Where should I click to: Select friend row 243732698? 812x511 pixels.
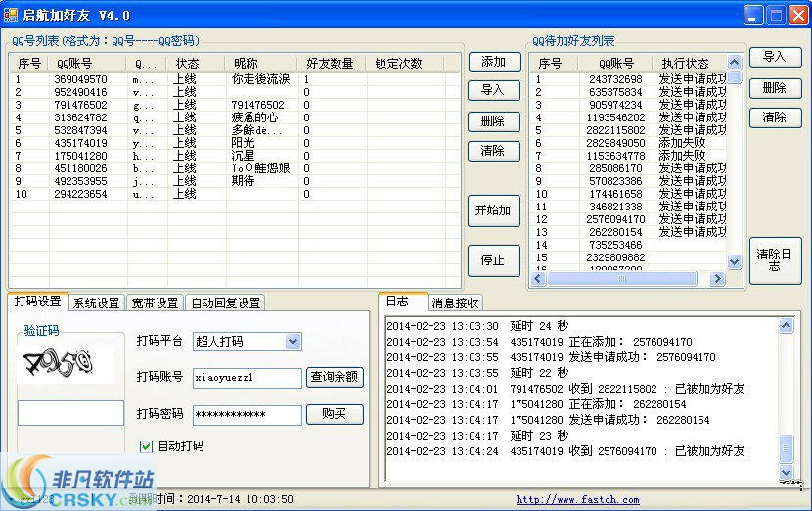pos(628,79)
